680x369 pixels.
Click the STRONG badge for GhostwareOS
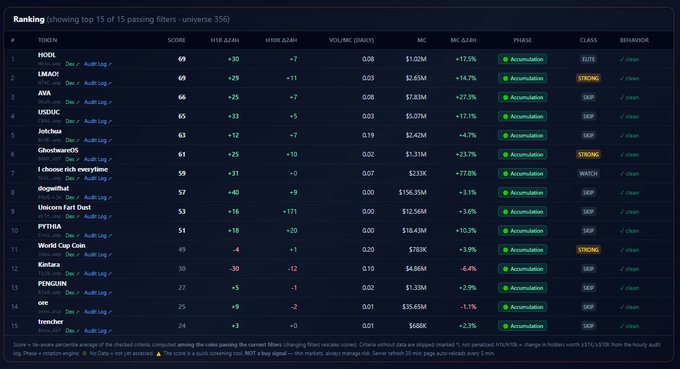588,155
